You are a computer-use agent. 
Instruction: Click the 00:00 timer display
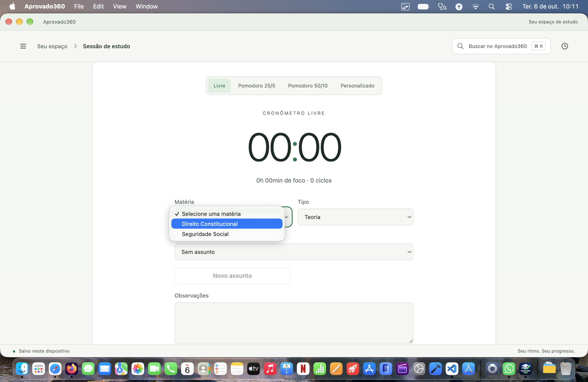294,147
